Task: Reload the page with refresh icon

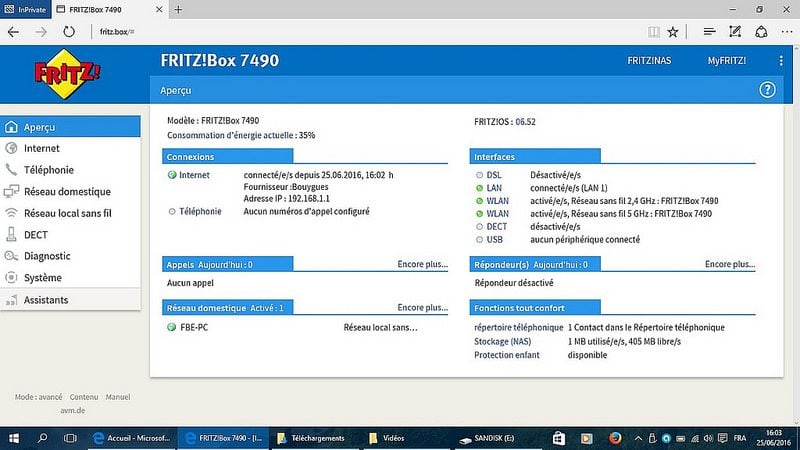Action: (x=69, y=32)
